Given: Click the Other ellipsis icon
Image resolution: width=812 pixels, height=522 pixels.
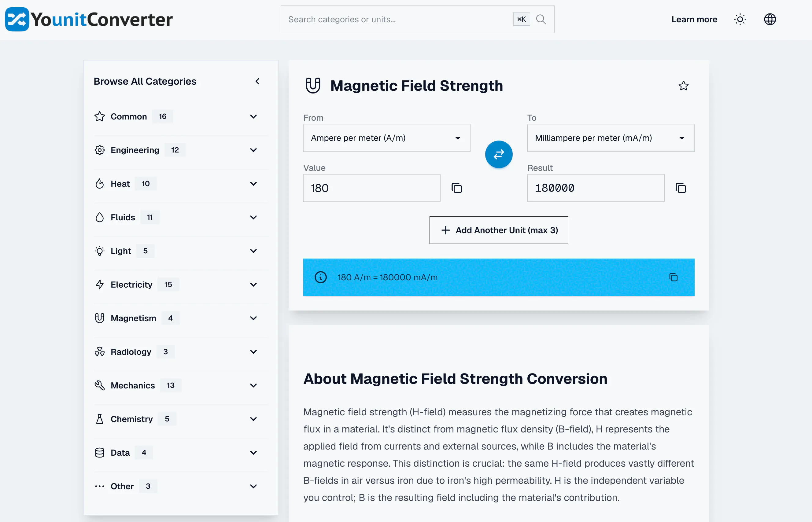Looking at the screenshot, I should pos(100,486).
